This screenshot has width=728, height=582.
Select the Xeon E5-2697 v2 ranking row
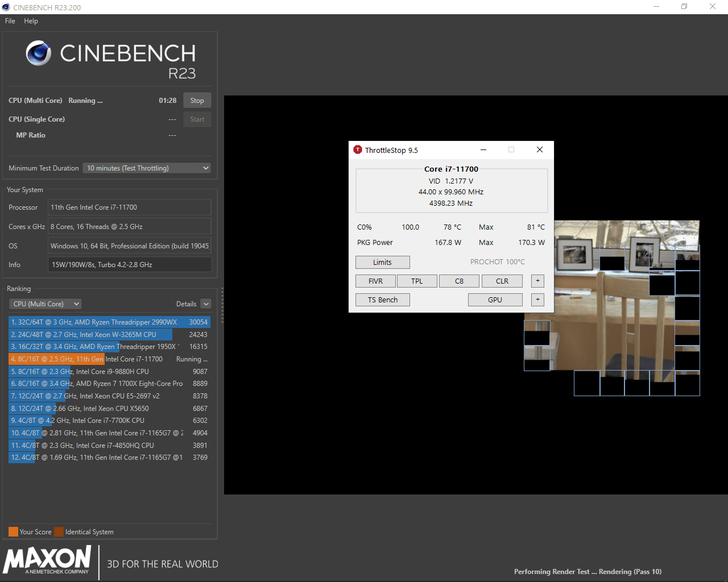tap(109, 396)
